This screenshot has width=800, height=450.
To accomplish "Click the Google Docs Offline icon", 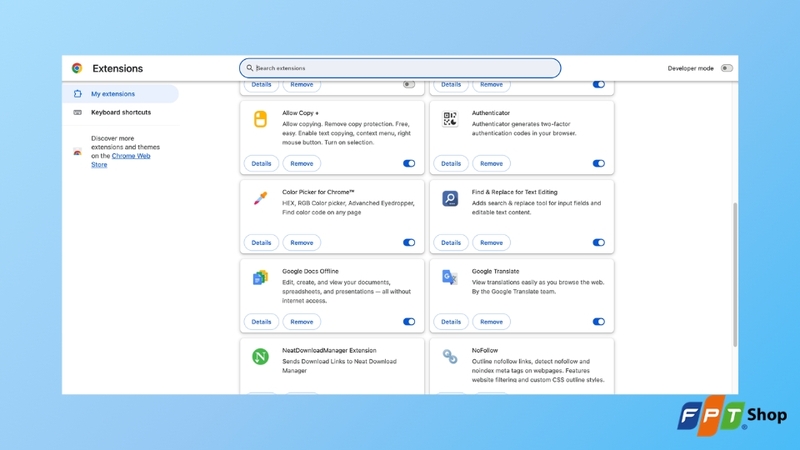I will (260, 278).
